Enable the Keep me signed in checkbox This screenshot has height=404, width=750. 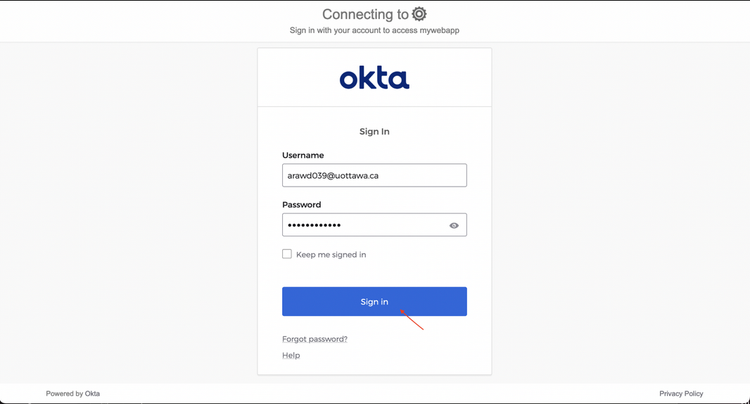(x=287, y=254)
